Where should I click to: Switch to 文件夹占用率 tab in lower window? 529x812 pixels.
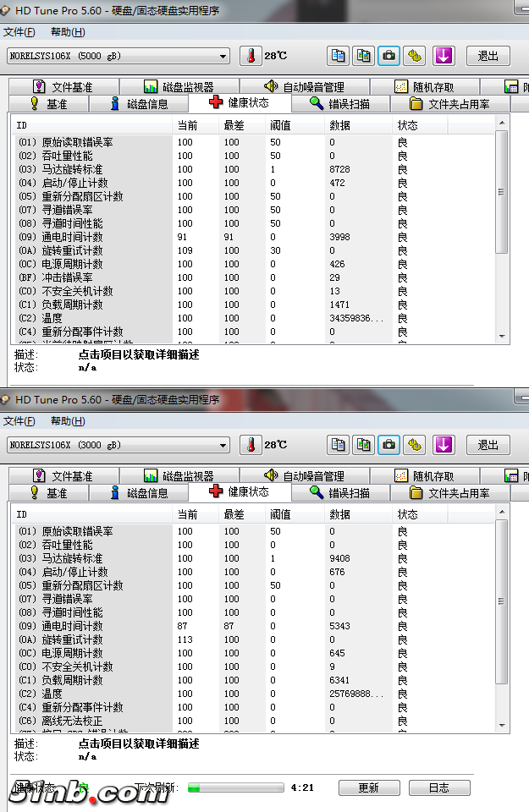point(449,492)
